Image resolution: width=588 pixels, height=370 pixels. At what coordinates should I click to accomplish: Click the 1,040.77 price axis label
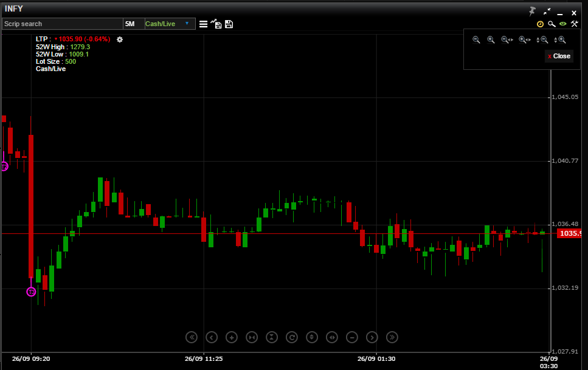[x=565, y=161]
